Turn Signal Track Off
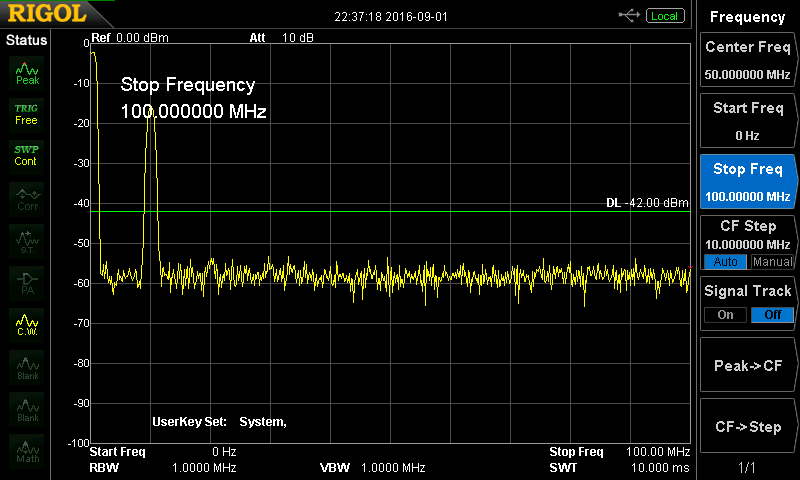 (772, 315)
